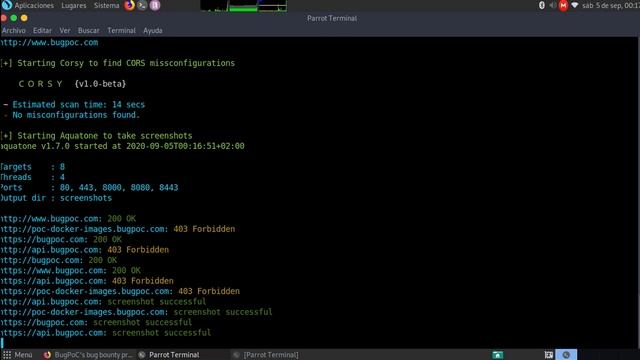Click 'http://api.bugpoc.com: 403 Forbidden' line

click(84, 250)
